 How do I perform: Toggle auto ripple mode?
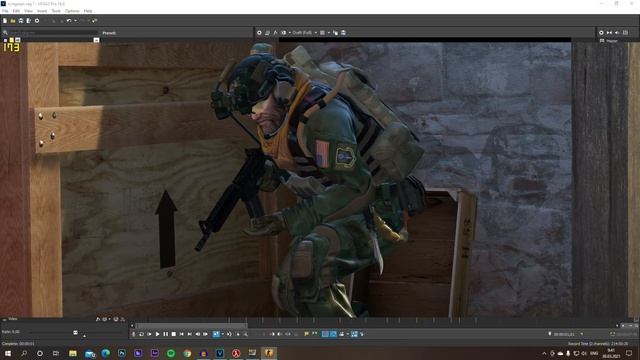click(x=342, y=334)
